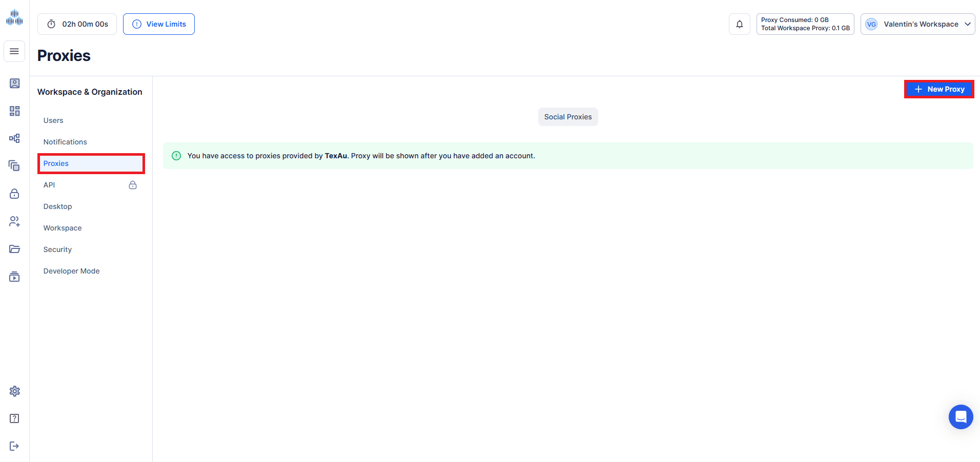Image resolution: width=980 pixels, height=462 pixels.
Task: Click the View Limits button
Action: click(x=158, y=24)
